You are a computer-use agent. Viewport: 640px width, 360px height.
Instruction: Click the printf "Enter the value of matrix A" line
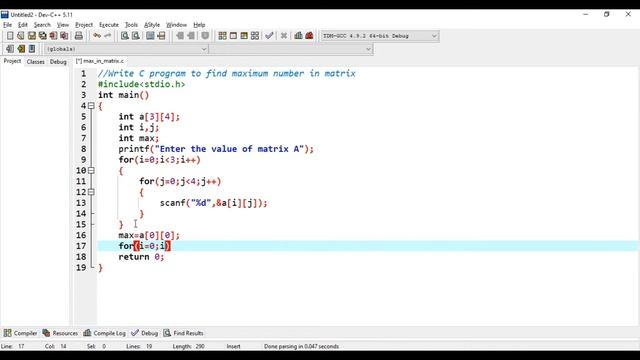point(216,149)
